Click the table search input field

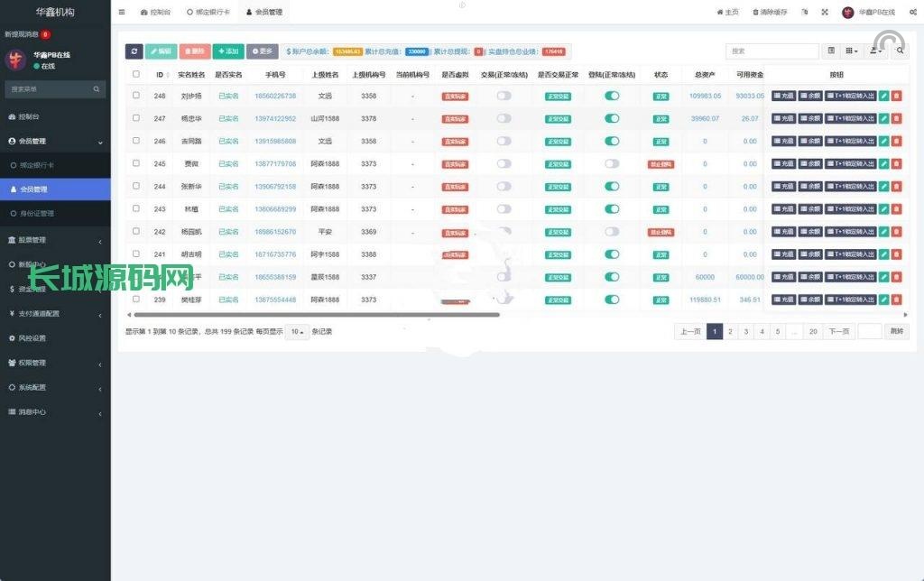tap(772, 51)
